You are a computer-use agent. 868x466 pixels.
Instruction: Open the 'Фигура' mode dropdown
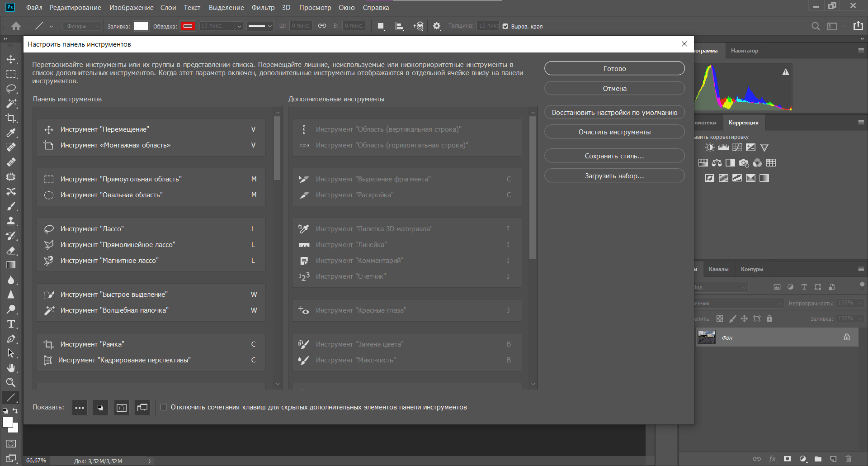[82, 26]
